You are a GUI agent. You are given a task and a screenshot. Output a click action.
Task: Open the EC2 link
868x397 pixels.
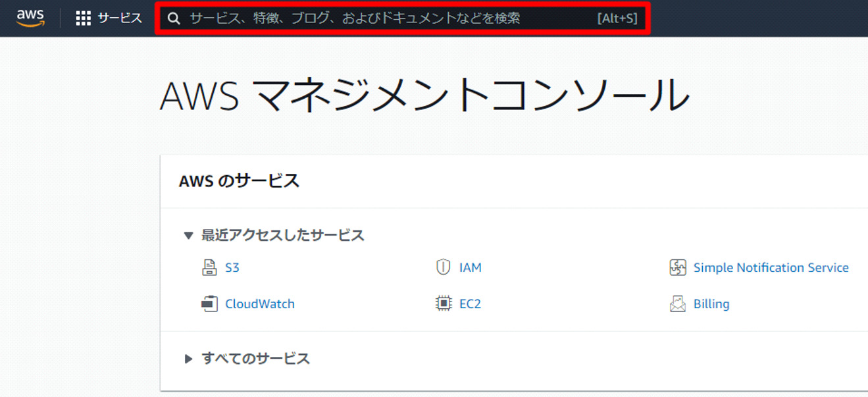click(x=470, y=304)
